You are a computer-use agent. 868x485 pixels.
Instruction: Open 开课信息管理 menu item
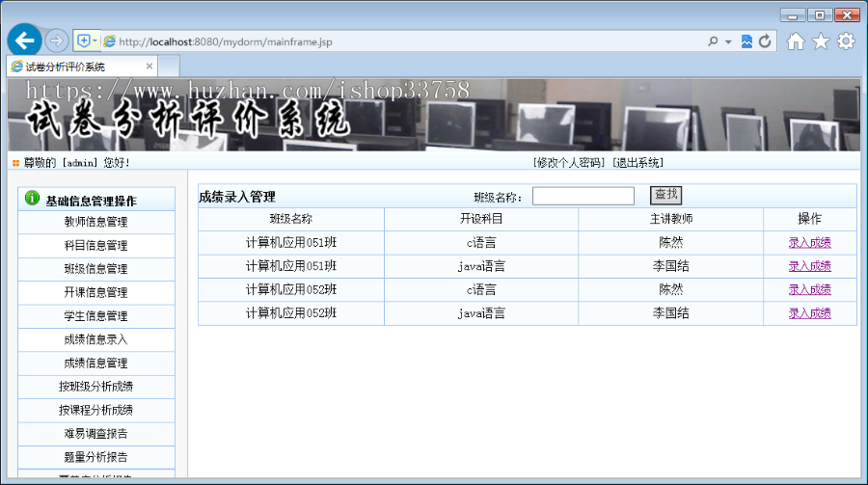(96, 293)
